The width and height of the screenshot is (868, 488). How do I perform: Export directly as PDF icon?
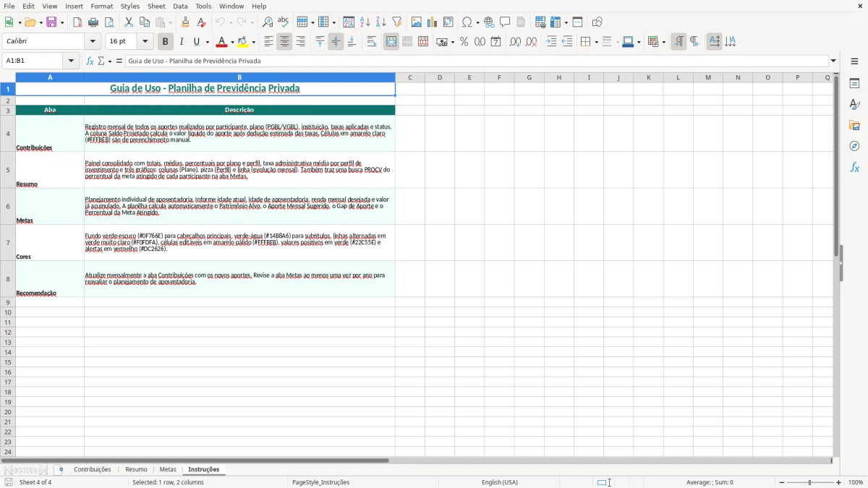click(77, 22)
